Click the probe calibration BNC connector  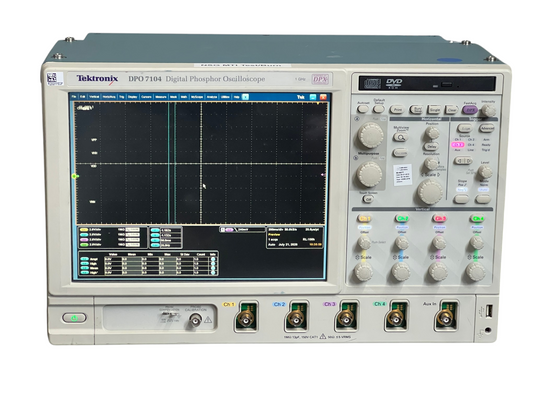click(x=196, y=320)
